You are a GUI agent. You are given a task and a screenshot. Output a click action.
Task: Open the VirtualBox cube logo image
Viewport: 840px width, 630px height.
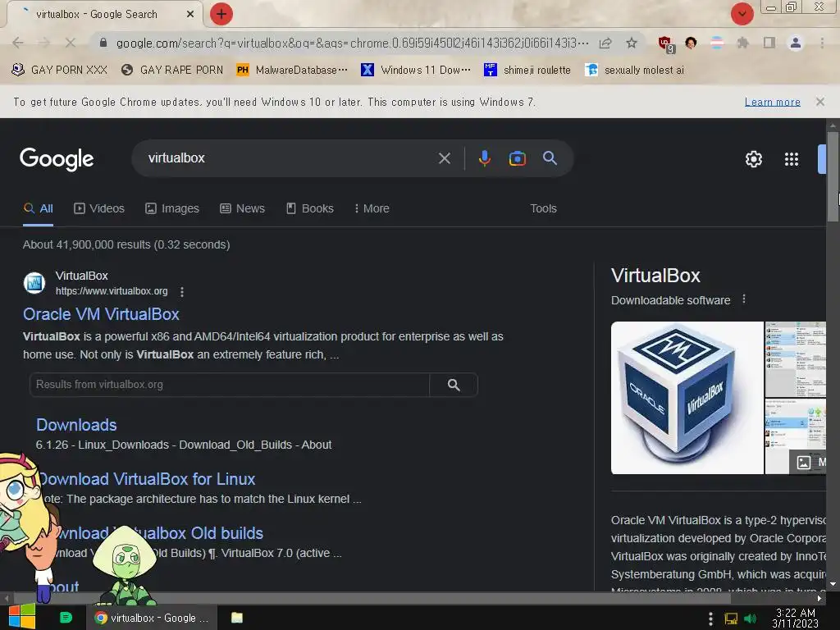tap(687, 398)
